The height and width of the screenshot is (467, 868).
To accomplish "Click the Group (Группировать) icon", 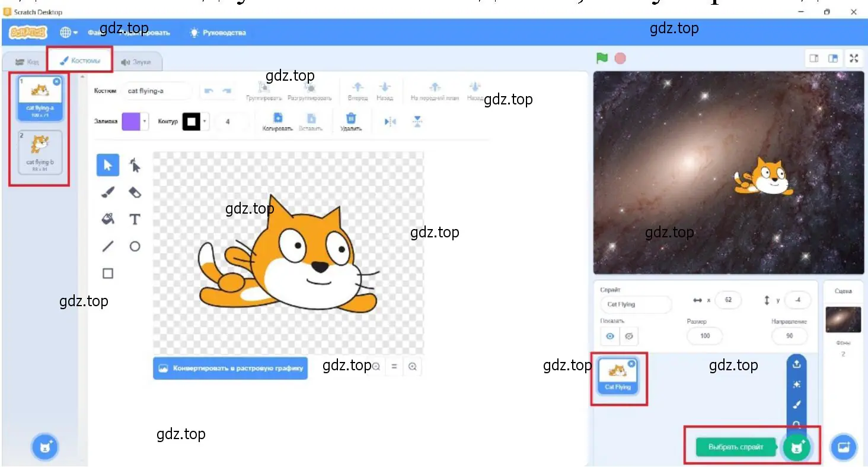I will 264,87.
